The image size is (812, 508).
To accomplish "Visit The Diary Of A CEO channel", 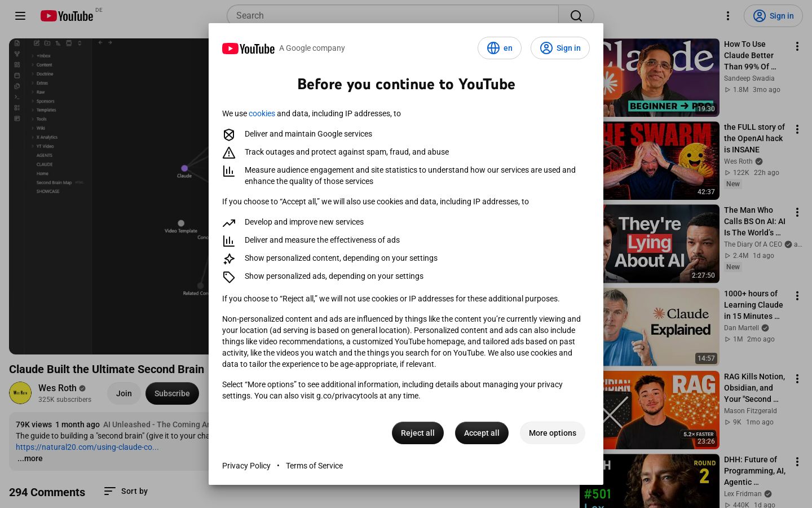I will pos(753,244).
